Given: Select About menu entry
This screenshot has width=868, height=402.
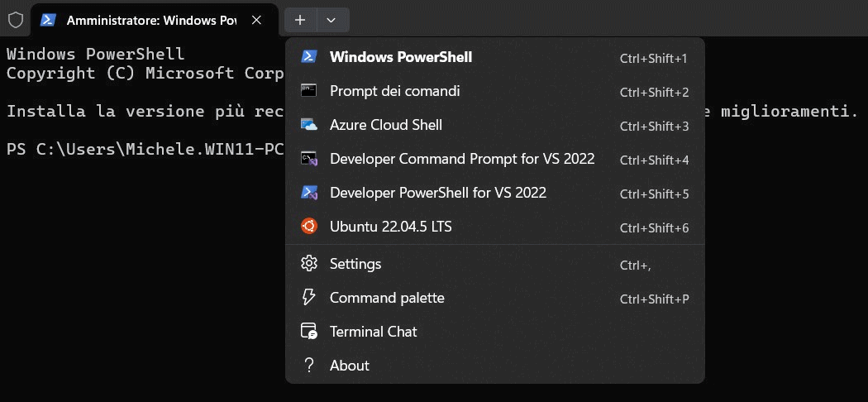Looking at the screenshot, I should 495,366.
